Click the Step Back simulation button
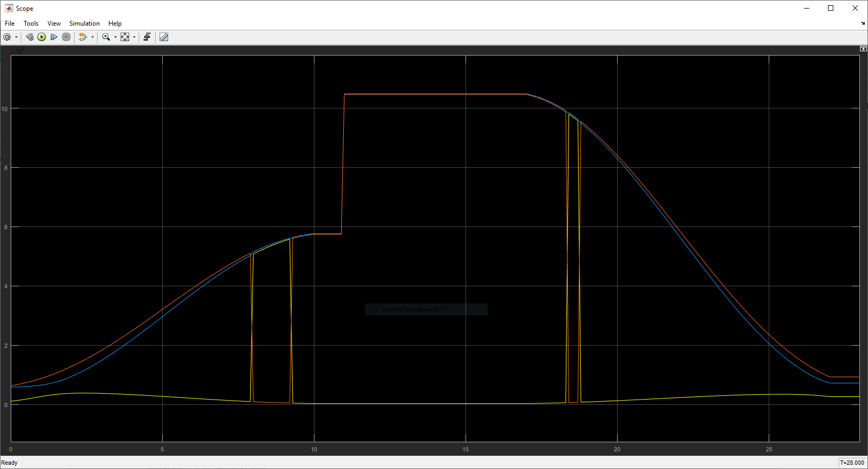 click(x=29, y=37)
